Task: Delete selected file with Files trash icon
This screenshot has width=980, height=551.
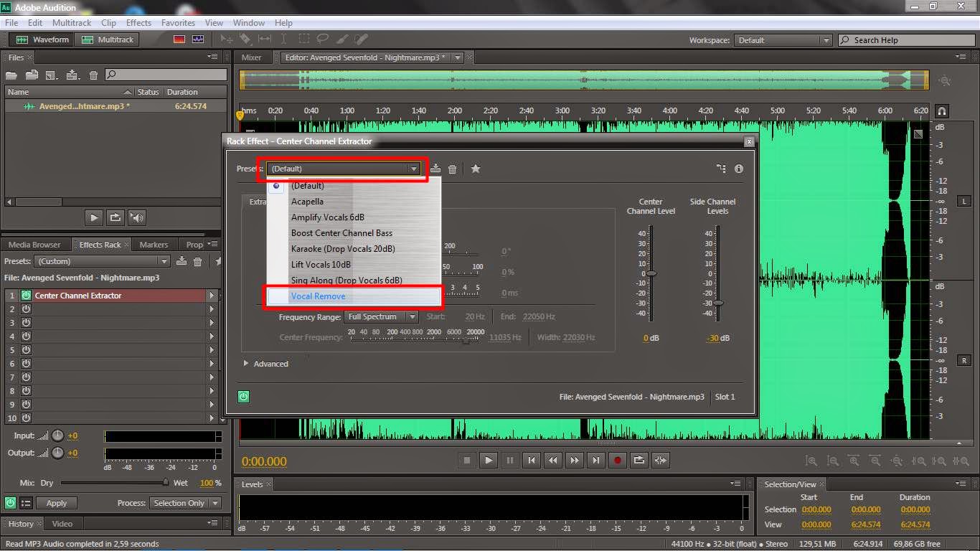Action: pyautogui.click(x=93, y=75)
